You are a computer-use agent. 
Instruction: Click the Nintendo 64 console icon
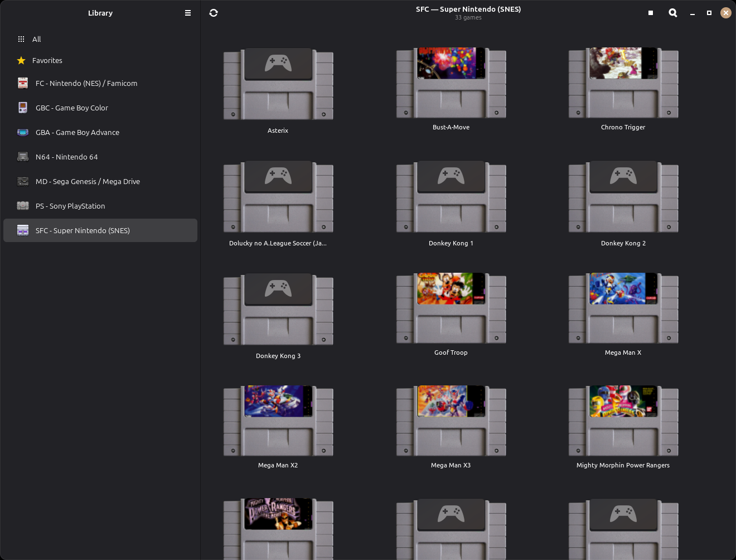pos(23,157)
